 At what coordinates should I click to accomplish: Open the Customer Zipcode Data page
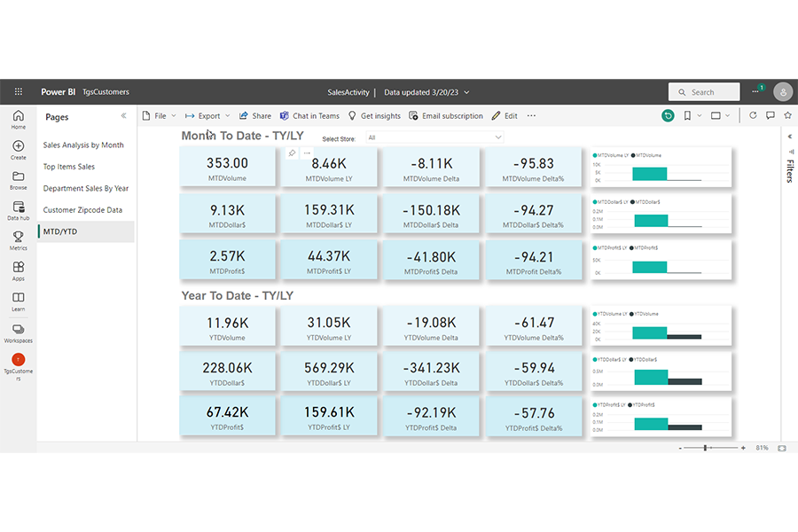click(x=82, y=210)
